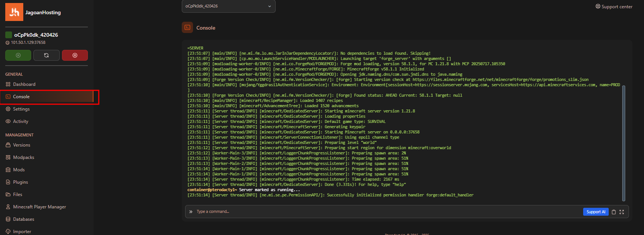Image resolution: width=644 pixels, height=235 pixels.
Task: Open Minecraft Player Manager
Action: pyautogui.click(x=47, y=207)
